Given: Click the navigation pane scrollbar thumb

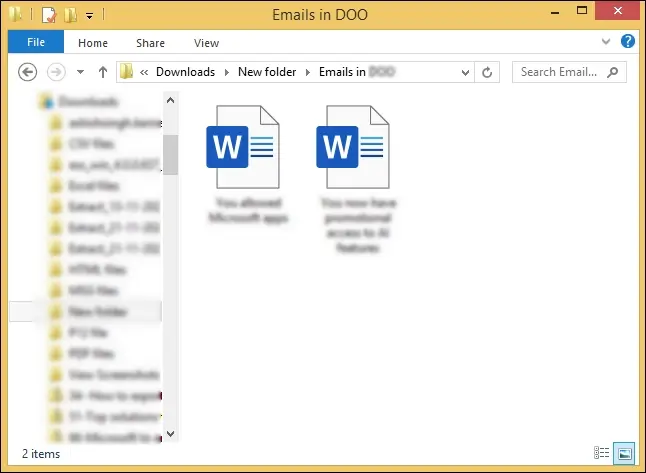Looking at the screenshot, I should point(170,155).
